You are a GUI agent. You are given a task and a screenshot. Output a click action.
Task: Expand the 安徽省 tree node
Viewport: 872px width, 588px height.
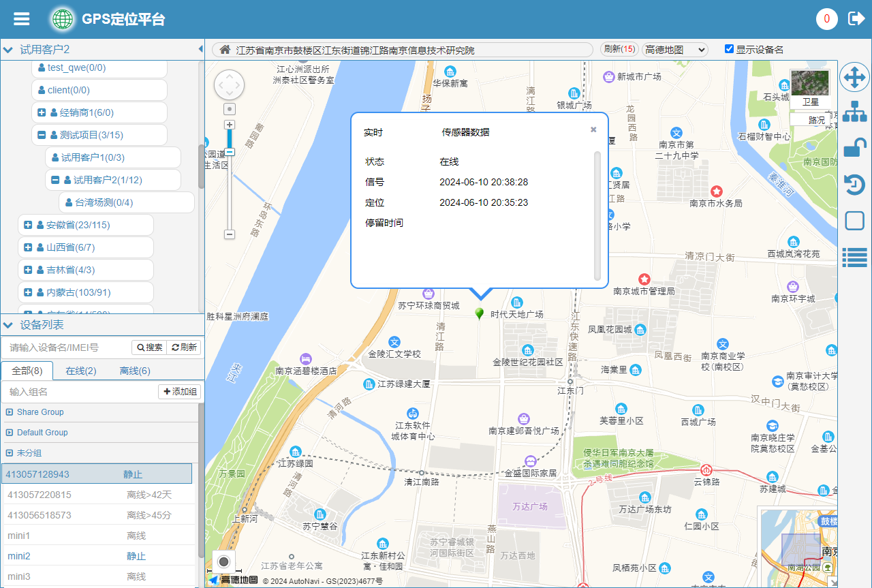28,225
